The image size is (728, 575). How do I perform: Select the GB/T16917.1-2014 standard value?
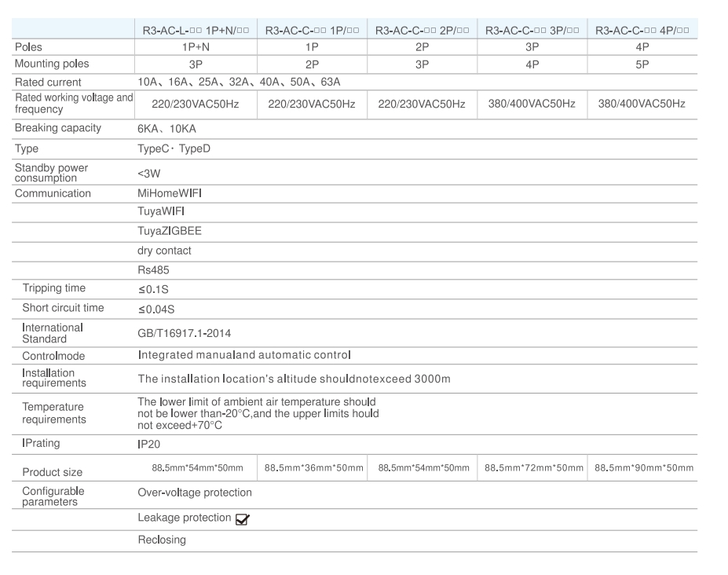(x=184, y=334)
